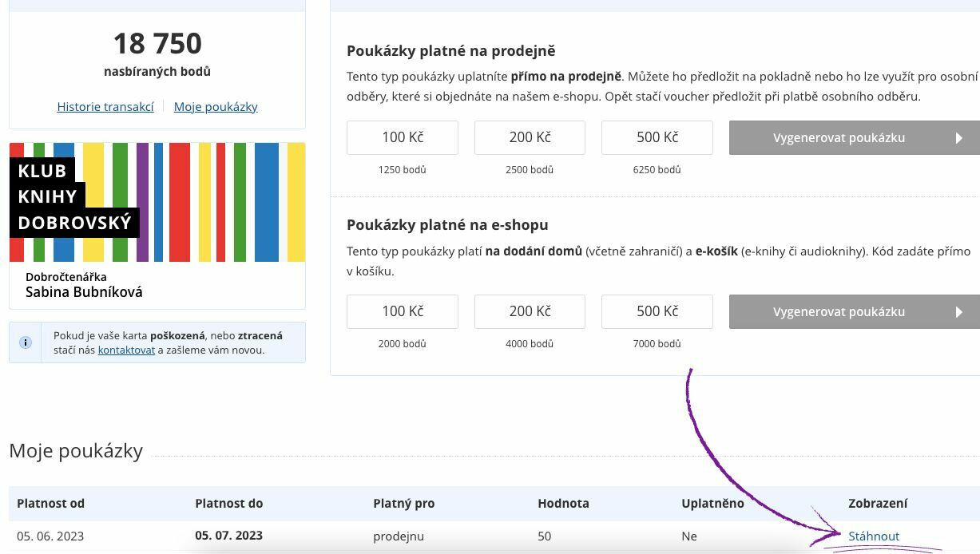Download voucher via Stáhnout link

874,536
